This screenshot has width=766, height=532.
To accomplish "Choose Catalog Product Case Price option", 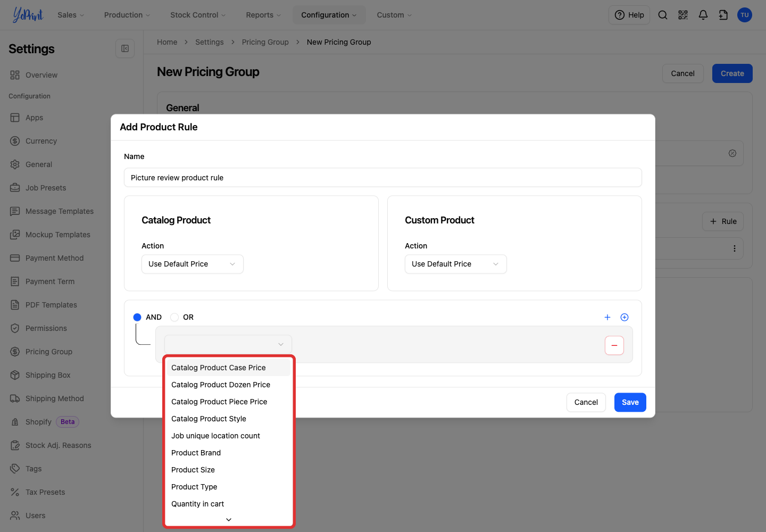I will click(229, 368).
